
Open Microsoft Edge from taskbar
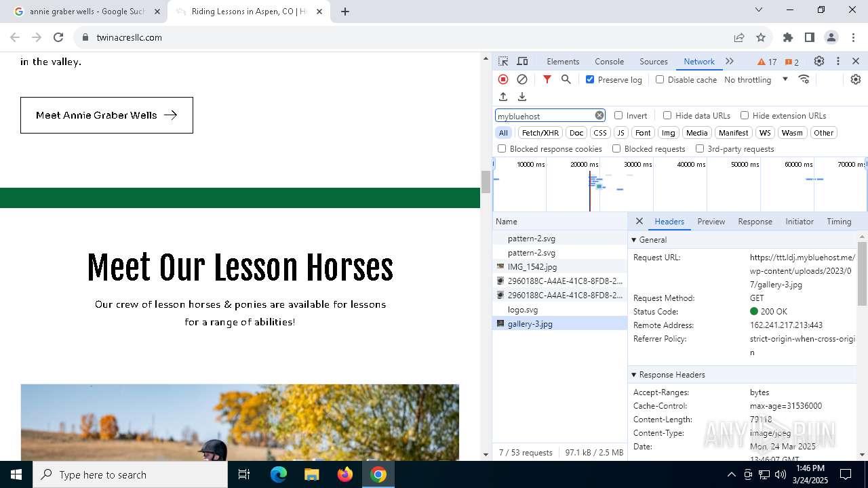click(x=279, y=474)
